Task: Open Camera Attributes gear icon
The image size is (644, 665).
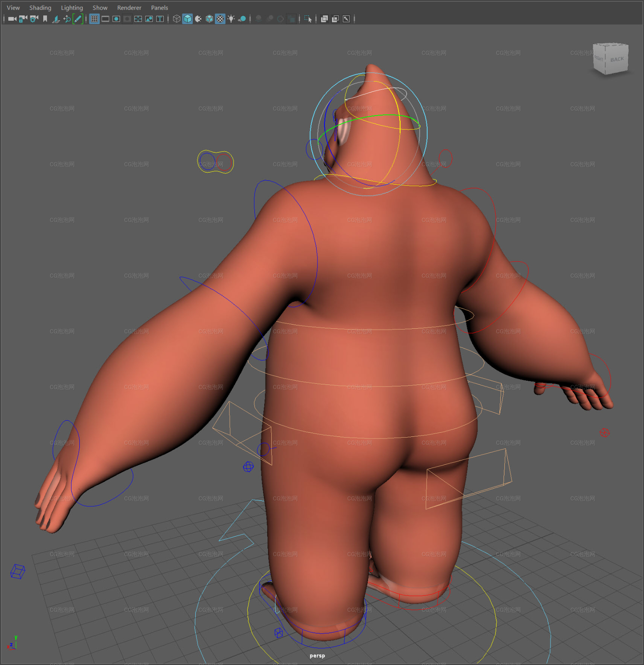Action: tap(34, 19)
